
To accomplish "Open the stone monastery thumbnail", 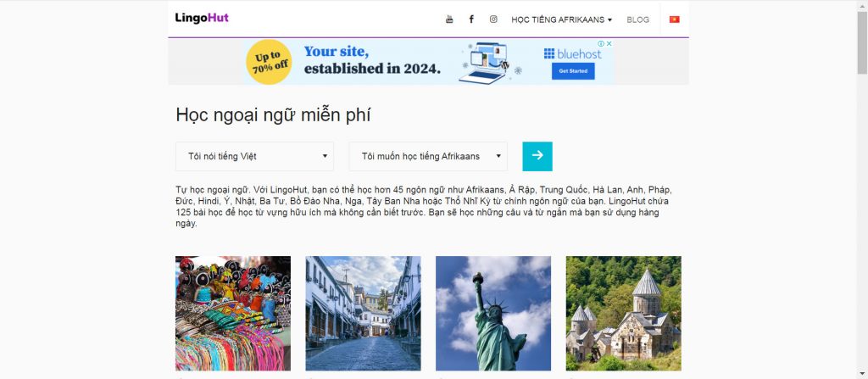I will pyautogui.click(x=623, y=313).
